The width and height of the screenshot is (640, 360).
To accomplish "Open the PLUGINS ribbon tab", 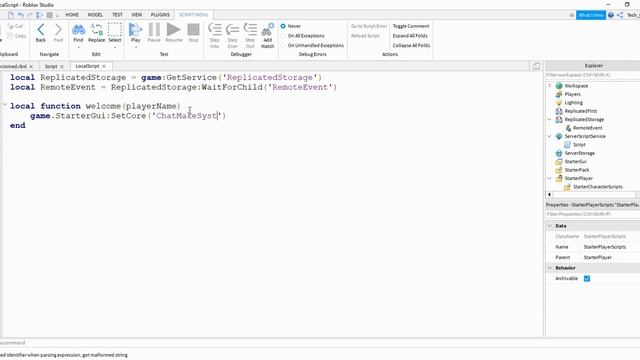I will [160, 15].
